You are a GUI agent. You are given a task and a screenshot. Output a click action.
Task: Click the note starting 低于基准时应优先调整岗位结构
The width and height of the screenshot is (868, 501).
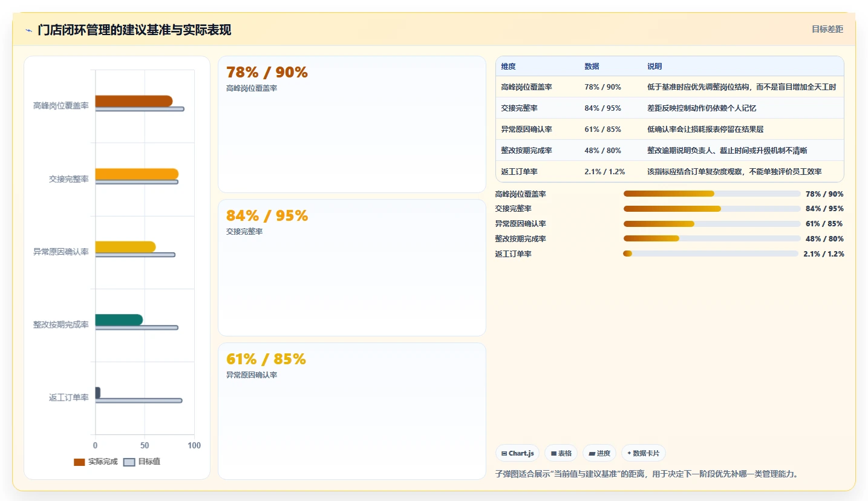tap(742, 87)
